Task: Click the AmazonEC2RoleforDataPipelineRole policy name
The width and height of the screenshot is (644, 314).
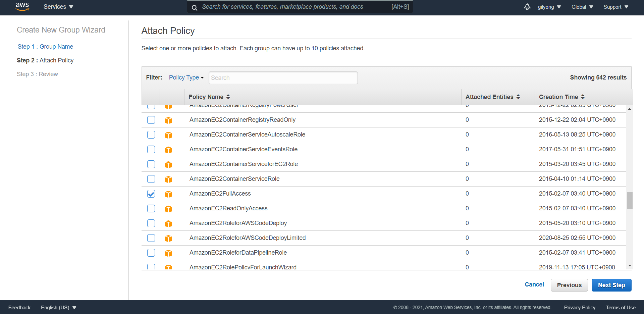Action: click(x=238, y=253)
